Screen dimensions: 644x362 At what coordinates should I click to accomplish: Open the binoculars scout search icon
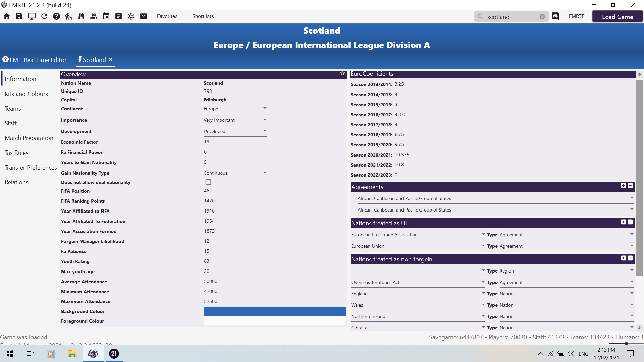click(x=81, y=16)
